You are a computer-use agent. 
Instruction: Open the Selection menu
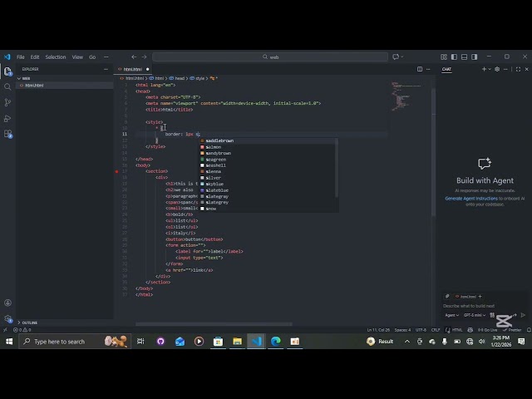point(56,57)
